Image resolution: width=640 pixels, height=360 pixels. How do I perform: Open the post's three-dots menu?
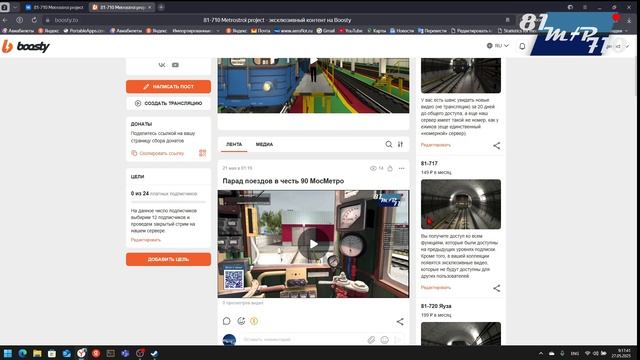coord(402,168)
